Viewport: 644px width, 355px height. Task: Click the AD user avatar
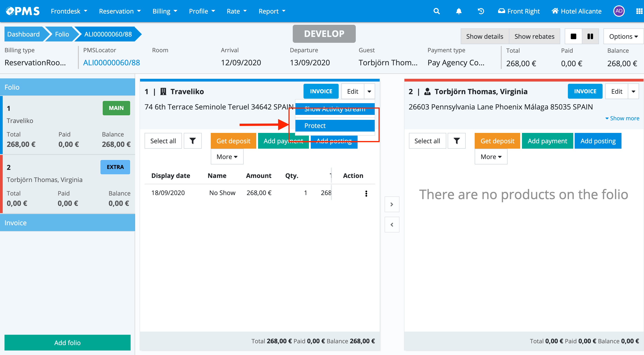(x=619, y=11)
